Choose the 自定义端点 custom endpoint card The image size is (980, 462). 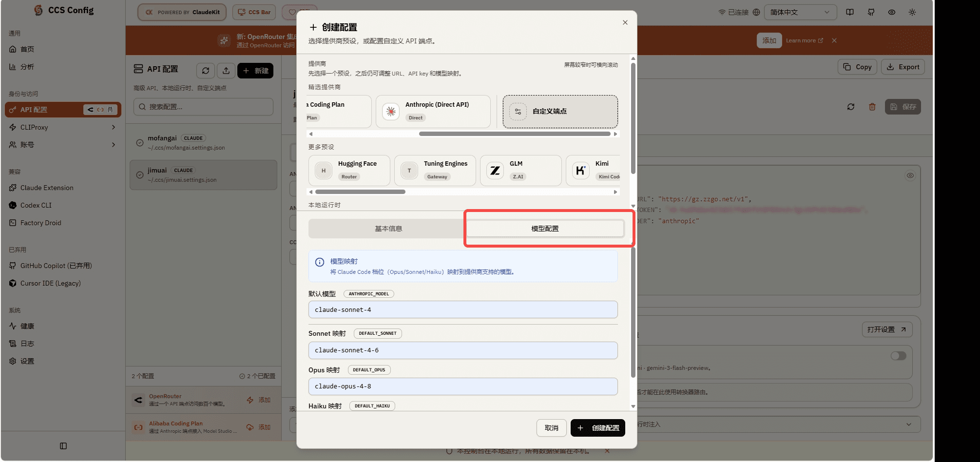[x=560, y=111]
